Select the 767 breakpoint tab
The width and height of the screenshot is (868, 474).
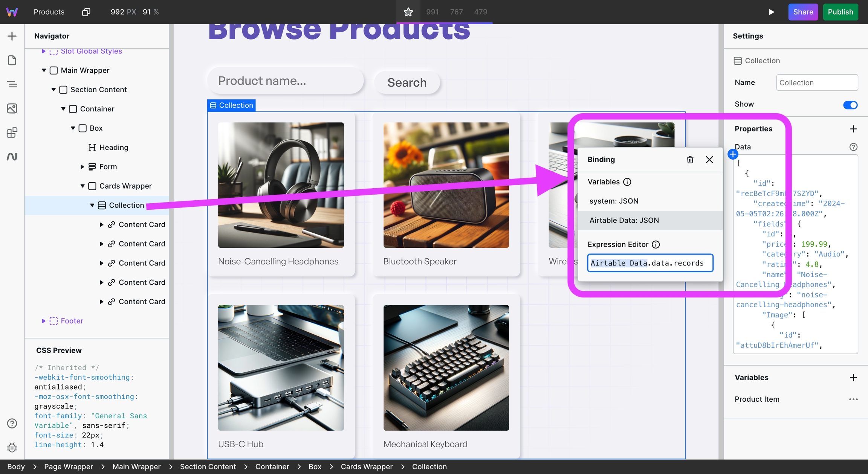point(456,12)
